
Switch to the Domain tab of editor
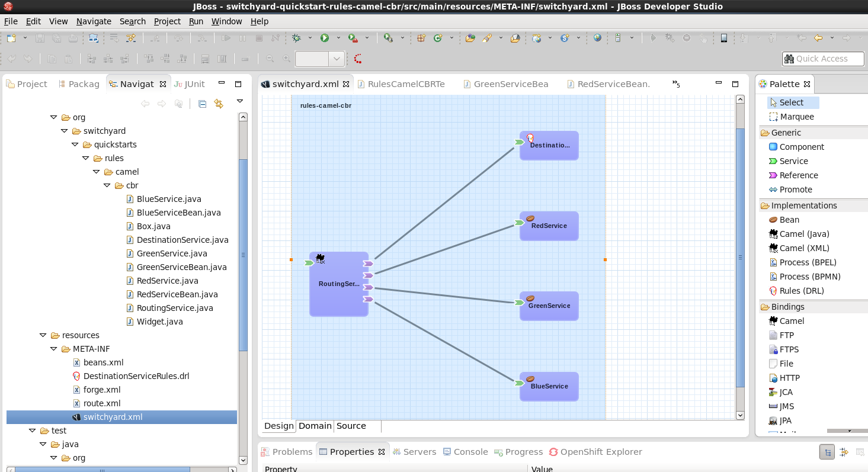pos(315,426)
